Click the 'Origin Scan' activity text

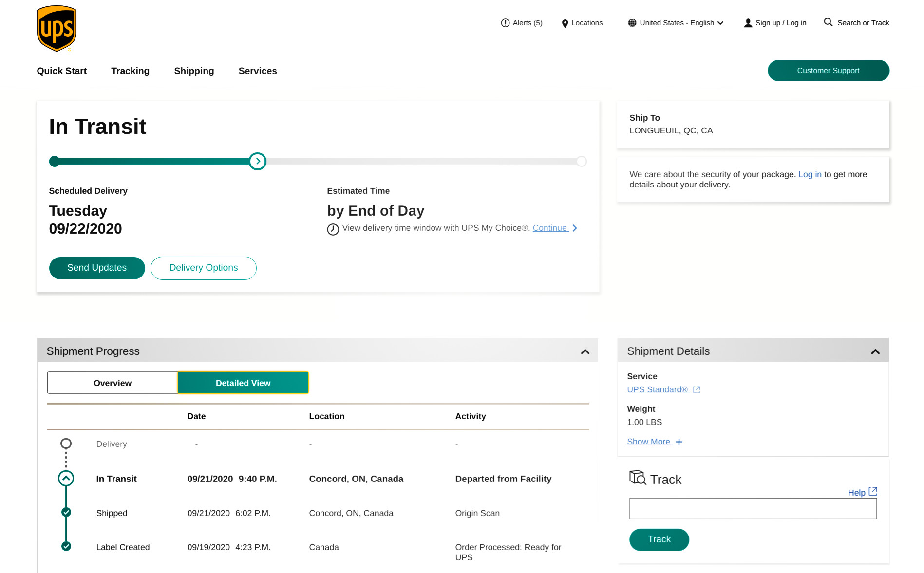point(477,513)
